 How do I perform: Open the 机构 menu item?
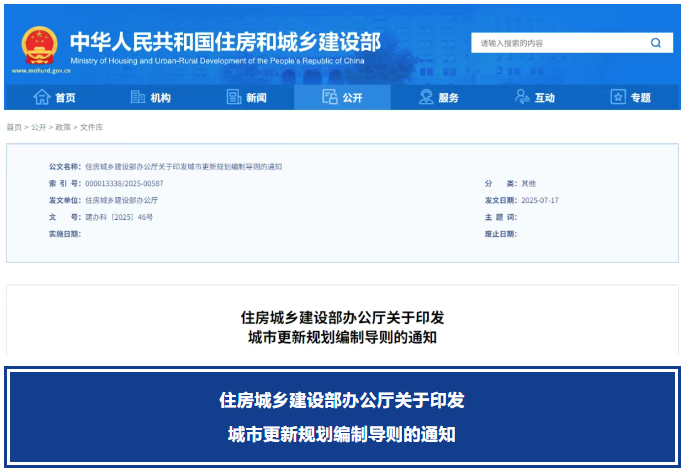(x=160, y=98)
